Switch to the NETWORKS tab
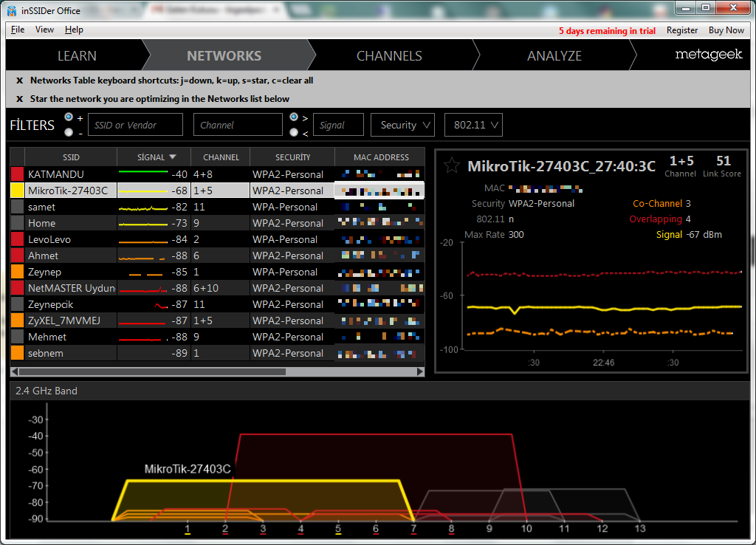 pyautogui.click(x=224, y=56)
